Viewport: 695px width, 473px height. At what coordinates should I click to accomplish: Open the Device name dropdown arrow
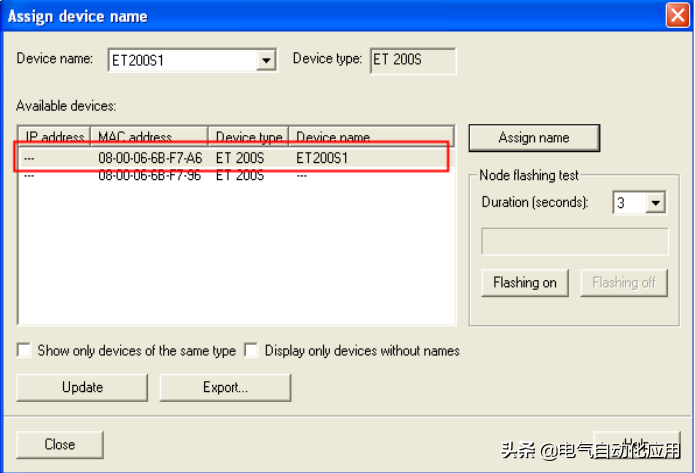(x=265, y=61)
